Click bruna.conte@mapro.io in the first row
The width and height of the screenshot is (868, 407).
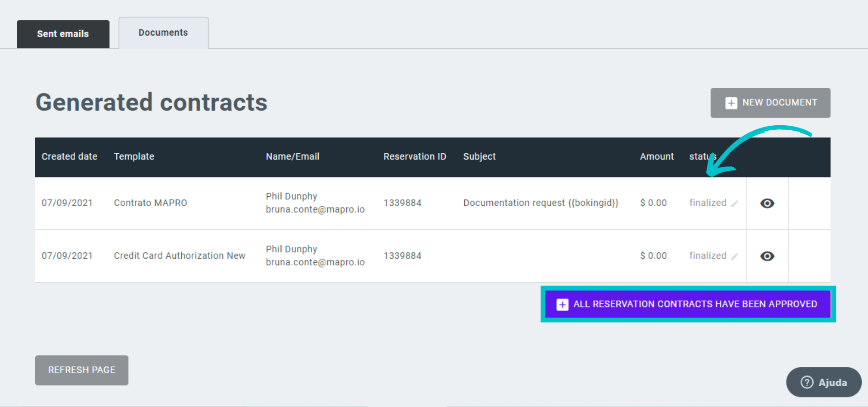[315, 209]
